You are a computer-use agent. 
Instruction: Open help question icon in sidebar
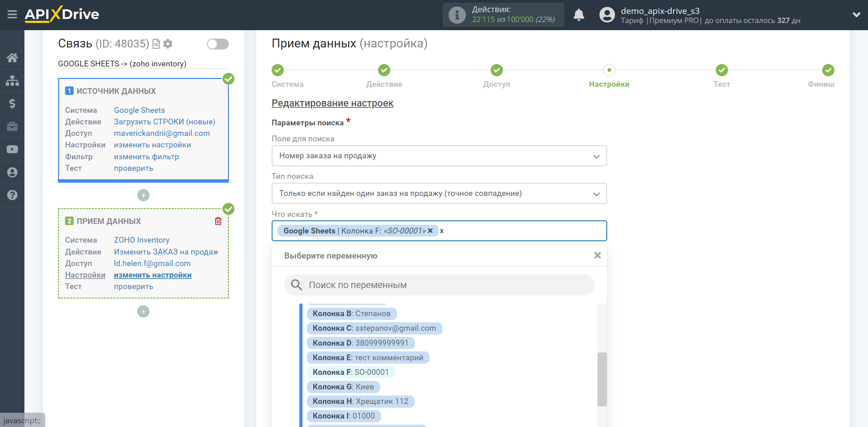pyautogui.click(x=12, y=195)
